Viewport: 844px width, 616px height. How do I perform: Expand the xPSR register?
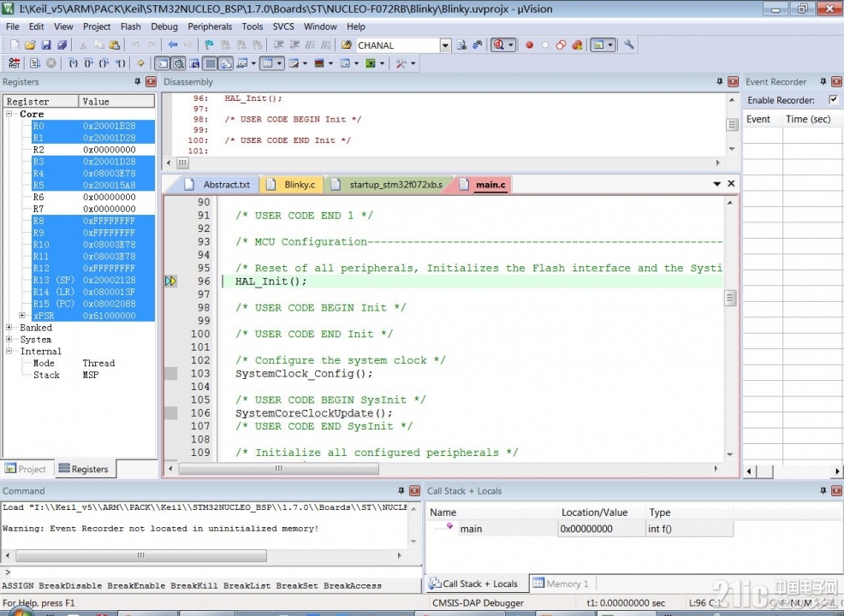22,315
